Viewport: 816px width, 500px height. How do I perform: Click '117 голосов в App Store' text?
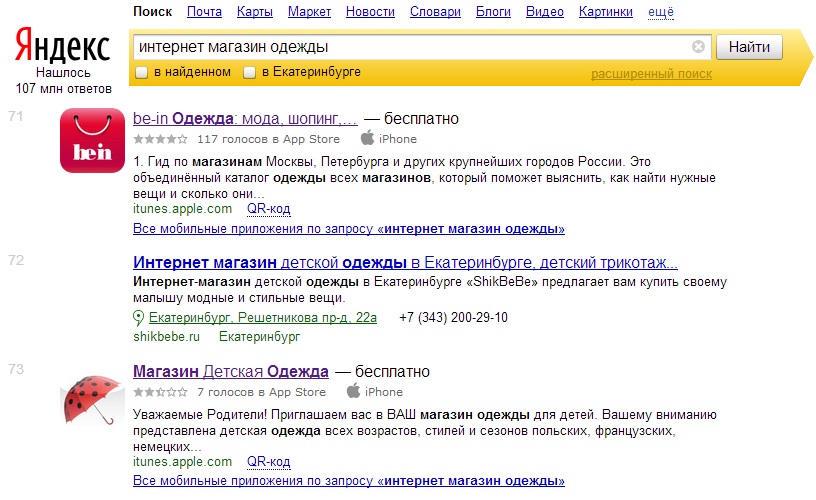[x=268, y=139]
